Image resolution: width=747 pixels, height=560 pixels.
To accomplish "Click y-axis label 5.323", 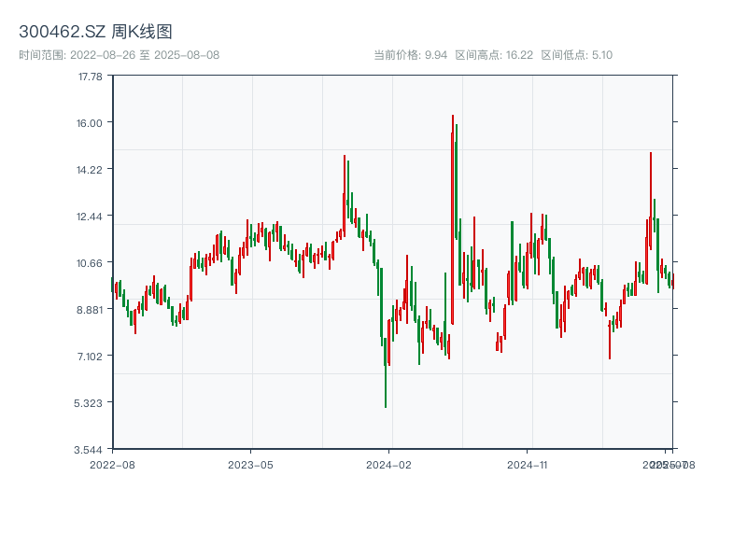I will point(88,403).
